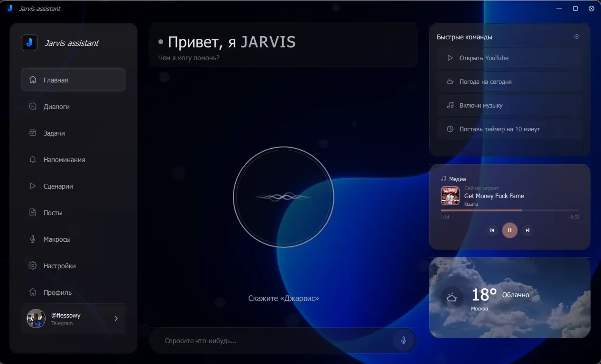Pause the playing track
The width and height of the screenshot is (601, 364).
510,230
